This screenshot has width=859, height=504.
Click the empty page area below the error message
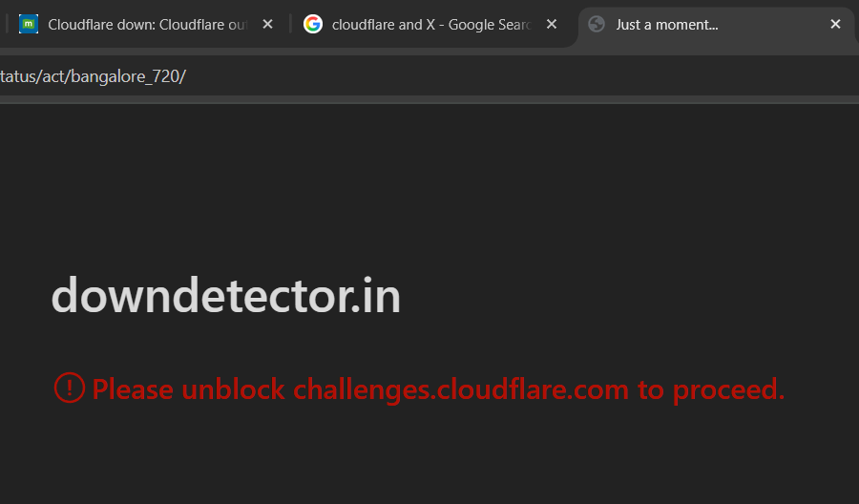429,458
